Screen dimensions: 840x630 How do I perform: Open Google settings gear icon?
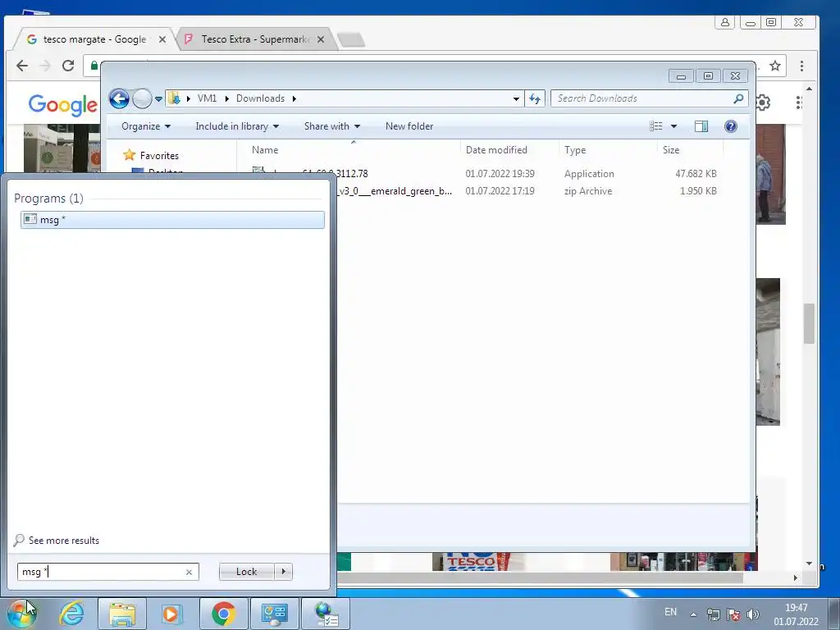coord(763,102)
